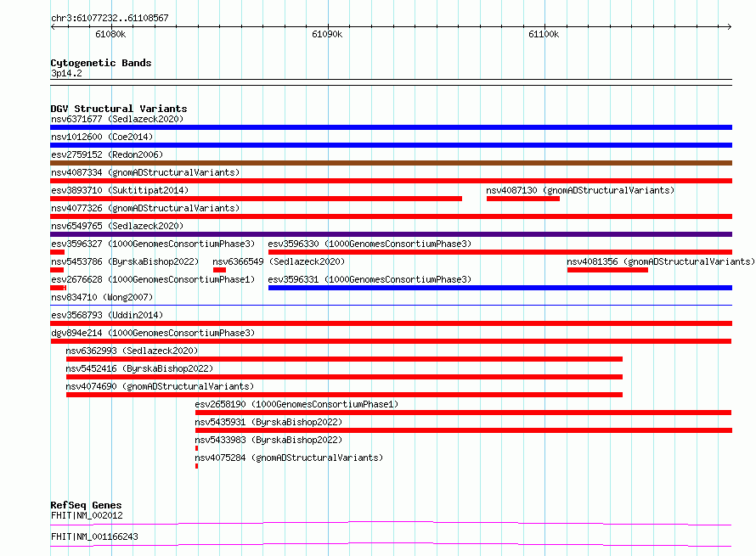Click the 3p14.2 cytogenetic band label
756x556 pixels.
(x=66, y=73)
